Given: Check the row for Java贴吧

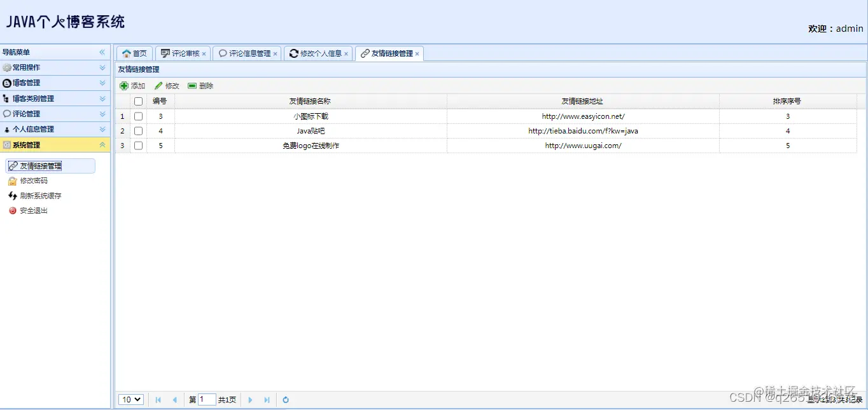Looking at the screenshot, I should 138,131.
